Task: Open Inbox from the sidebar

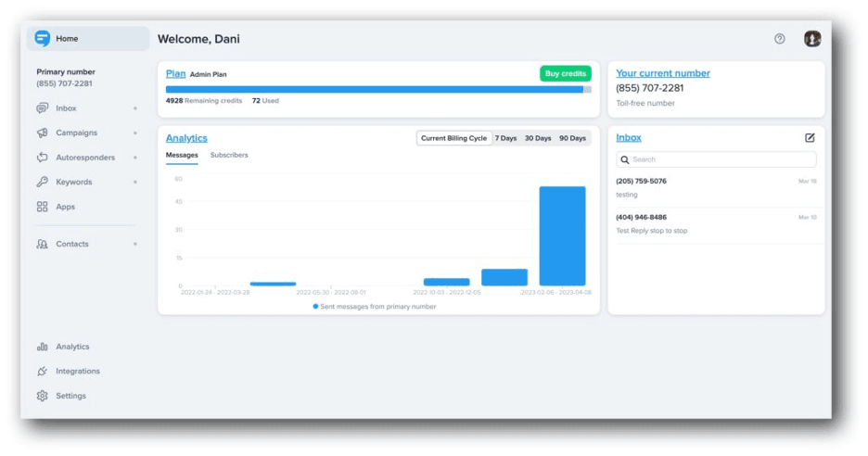Action: 66,108
